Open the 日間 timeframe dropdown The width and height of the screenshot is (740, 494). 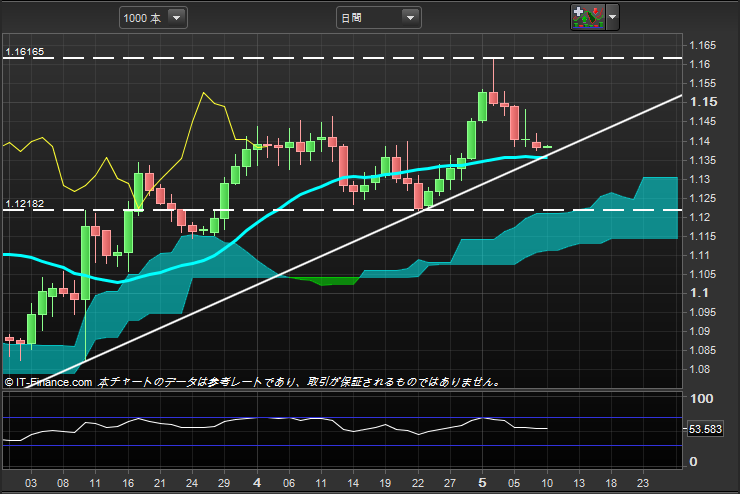pos(378,18)
